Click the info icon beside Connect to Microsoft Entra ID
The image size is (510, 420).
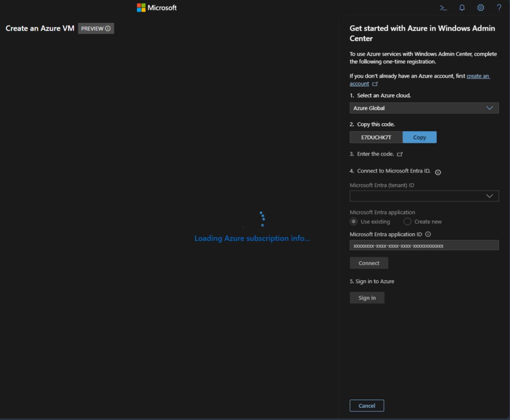click(438, 172)
